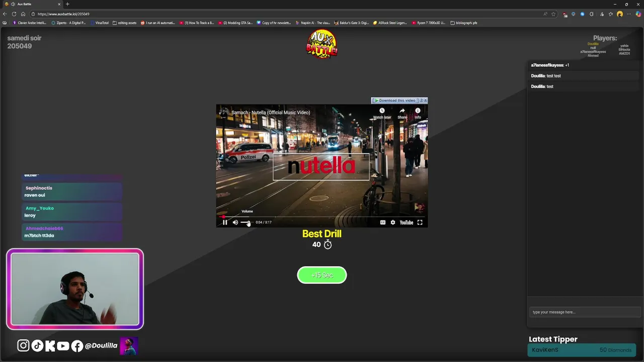Open the browser profile avatar
Viewport: 644px width, 362px height.
tap(620, 14)
